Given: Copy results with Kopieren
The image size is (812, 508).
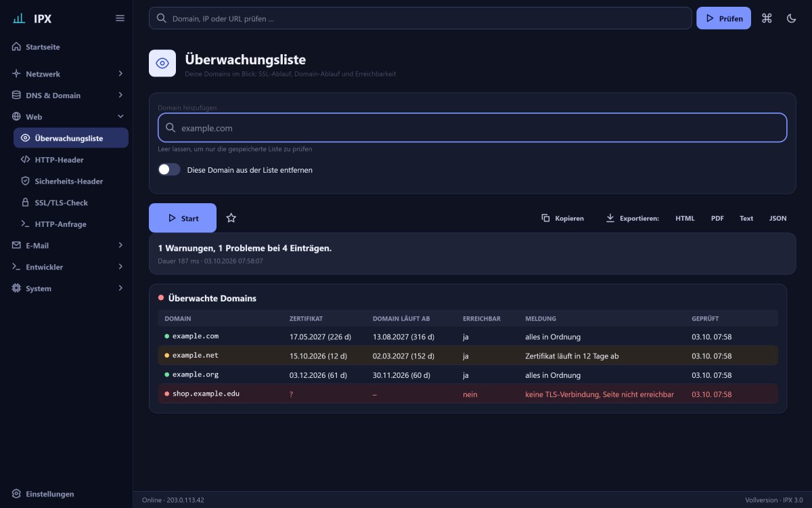Looking at the screenshot, I should [x=562, y=218].
